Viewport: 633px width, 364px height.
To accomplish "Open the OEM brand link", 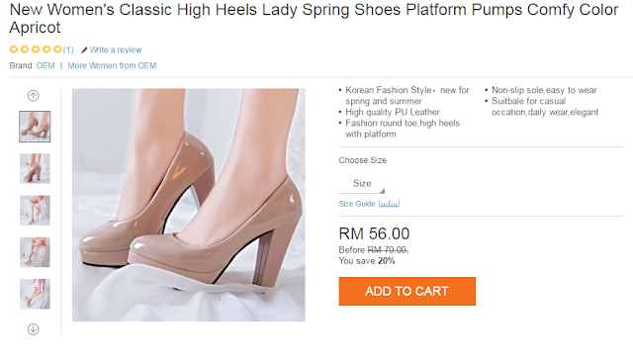I will click(45, 65).
